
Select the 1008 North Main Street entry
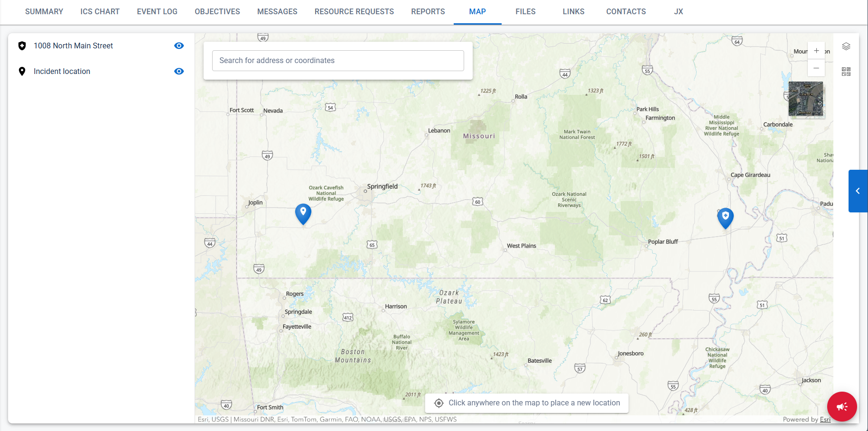[73, 46]
